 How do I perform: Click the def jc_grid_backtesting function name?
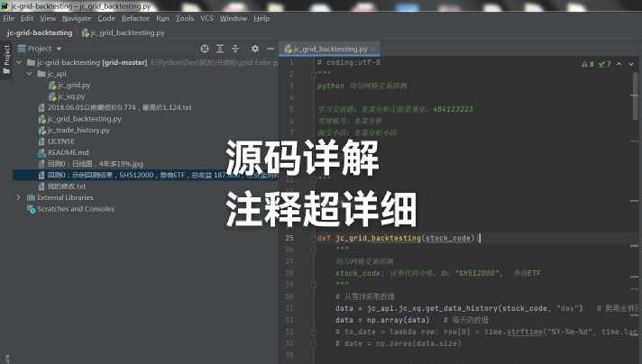(x=379, y=238)
